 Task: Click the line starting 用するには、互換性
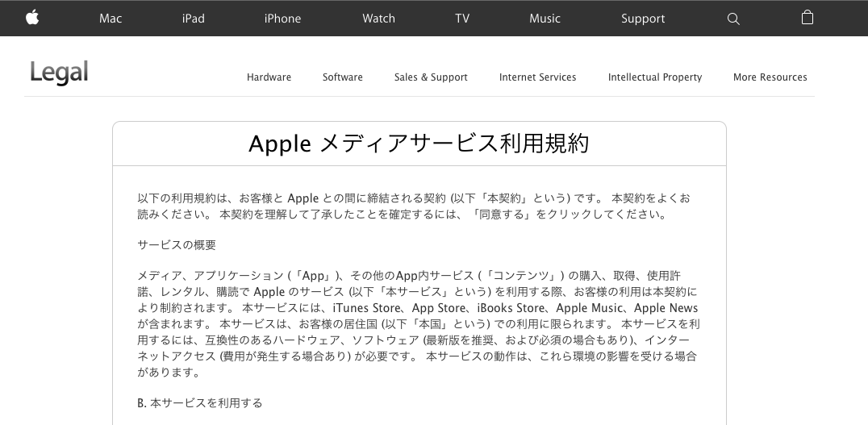click(414, 340)
